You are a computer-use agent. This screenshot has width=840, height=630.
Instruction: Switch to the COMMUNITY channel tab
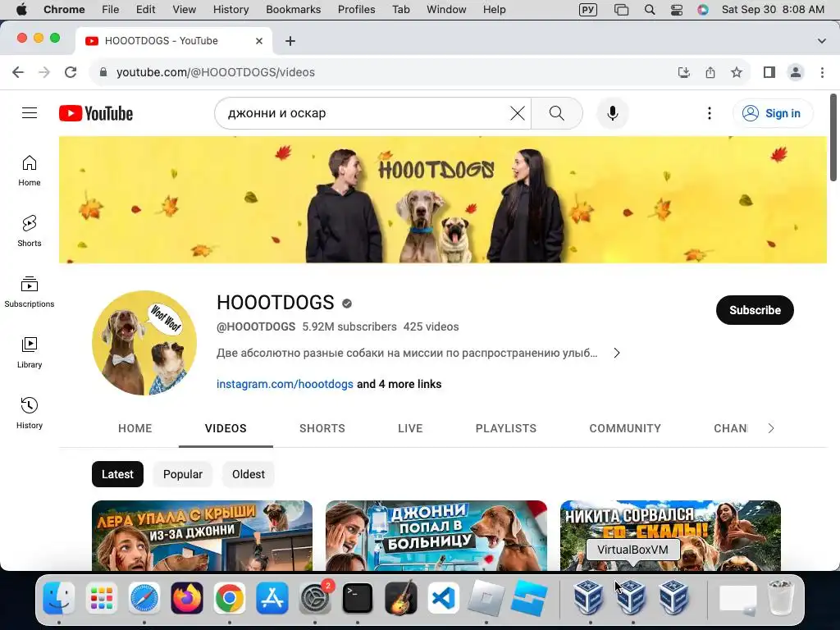pos(625,428)
